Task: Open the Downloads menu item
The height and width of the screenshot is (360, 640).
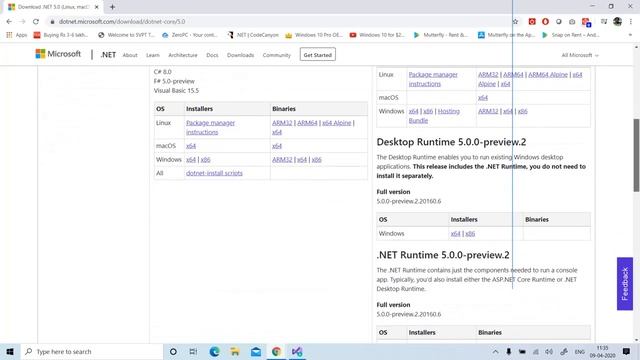Action: coord(240,55)
